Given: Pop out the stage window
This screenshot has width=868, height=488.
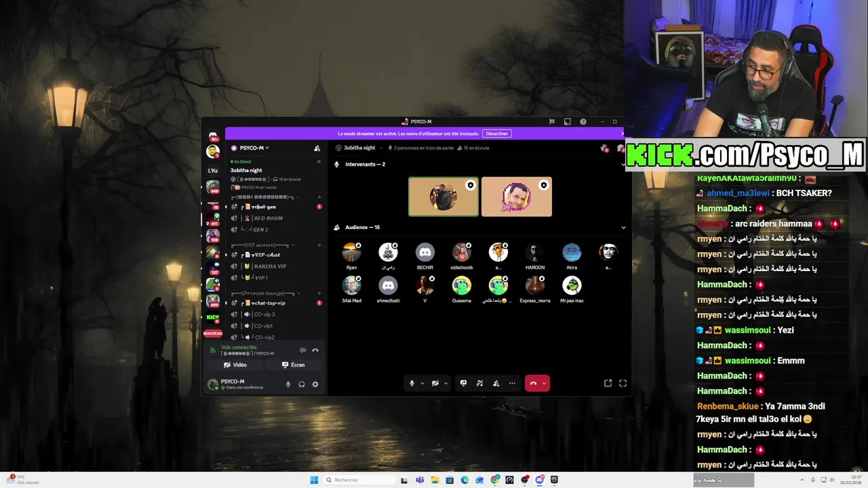Looking at the screenshot, I should pos(608,383).
